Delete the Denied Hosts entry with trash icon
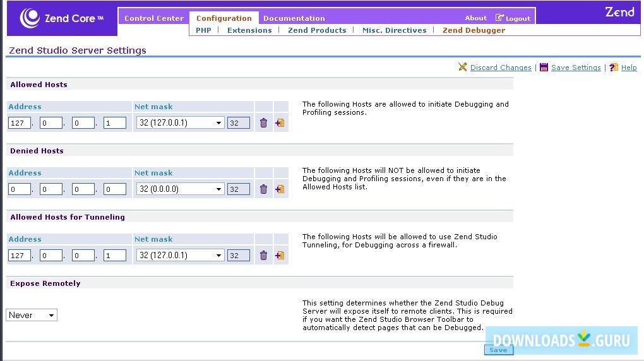The height and width of the screenshot is (361, 644). pyautogui.click(x=264, y=189)
